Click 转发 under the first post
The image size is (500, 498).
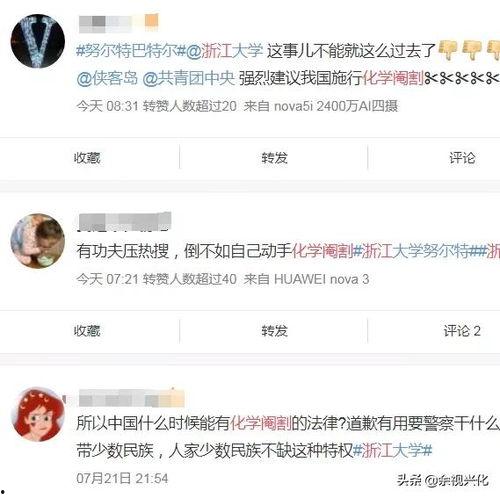point(274,158)
